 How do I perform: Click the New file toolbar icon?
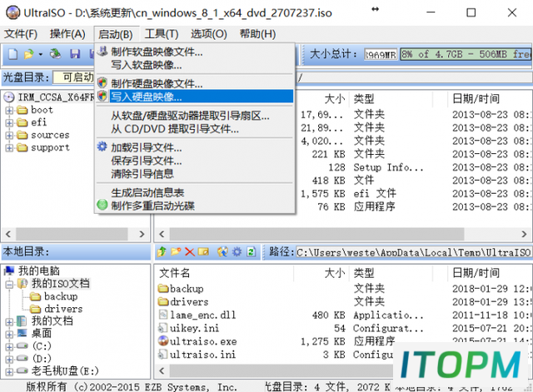tap(12, 54)
